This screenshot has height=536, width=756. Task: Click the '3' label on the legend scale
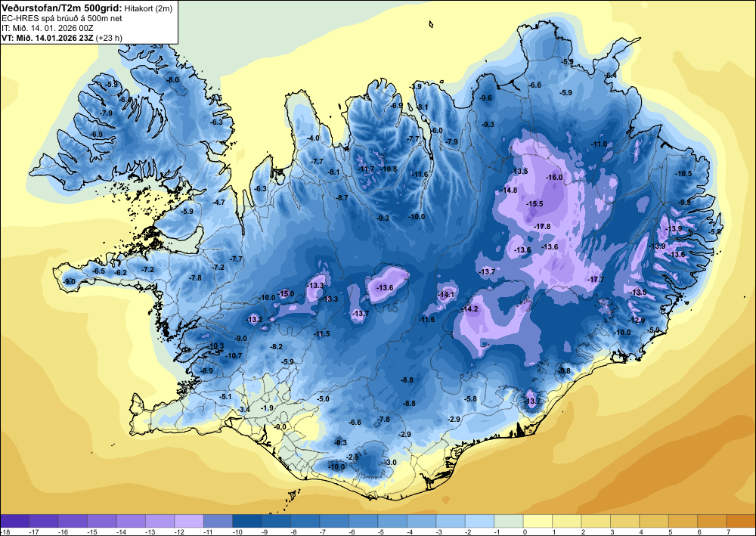click(x=611, y=531)
